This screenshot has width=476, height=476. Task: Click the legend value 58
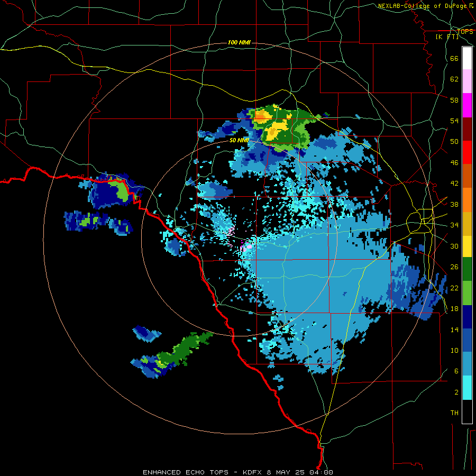click(454, 100)
